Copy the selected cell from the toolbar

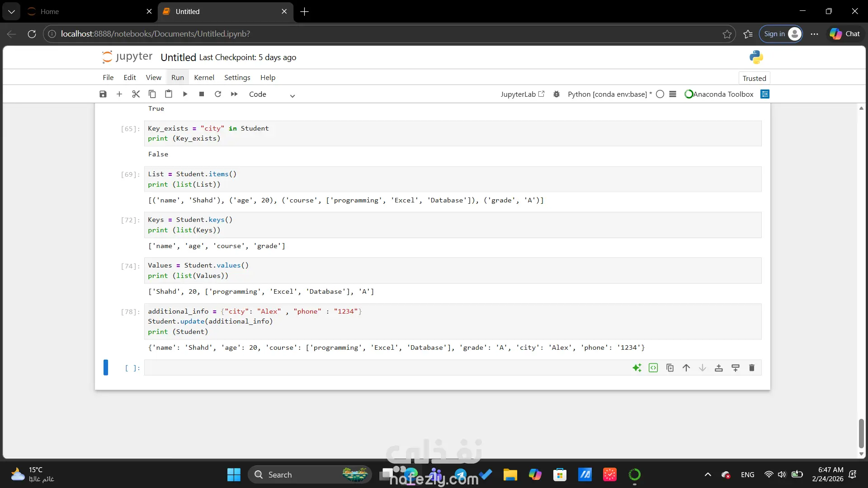point(152,94)
